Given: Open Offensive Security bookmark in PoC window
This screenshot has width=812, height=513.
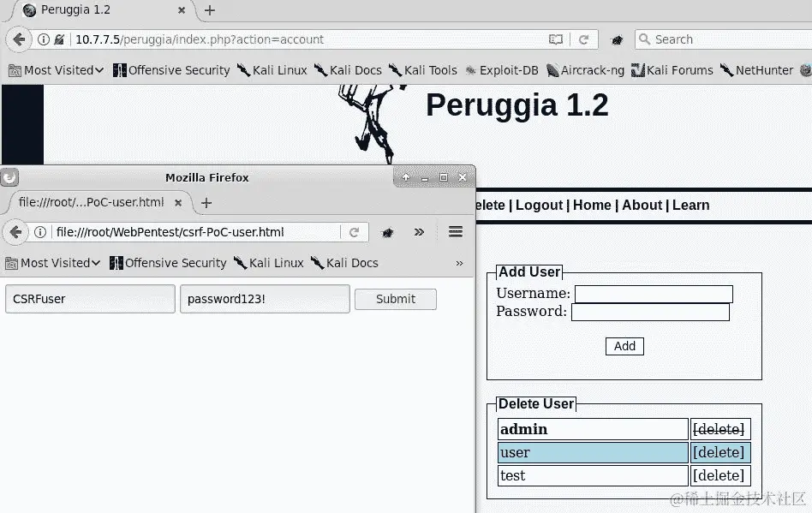Looking at the screenshot, I should coord(168,263).
